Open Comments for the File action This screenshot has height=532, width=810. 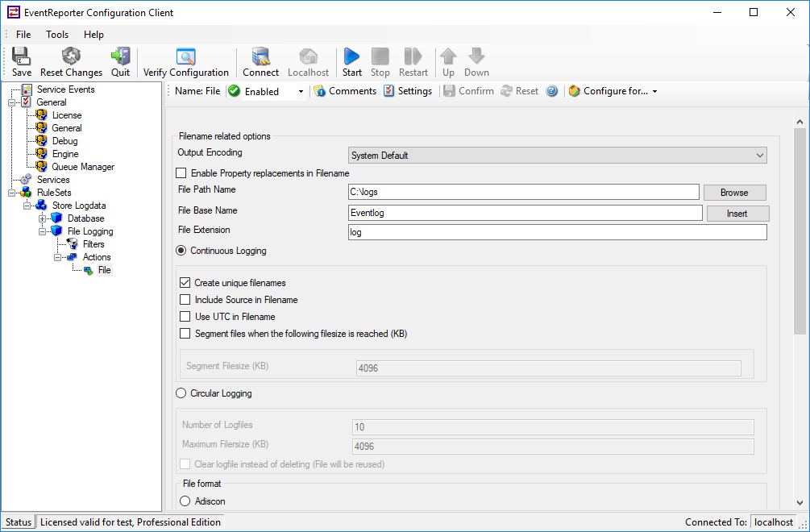point(345,91)
